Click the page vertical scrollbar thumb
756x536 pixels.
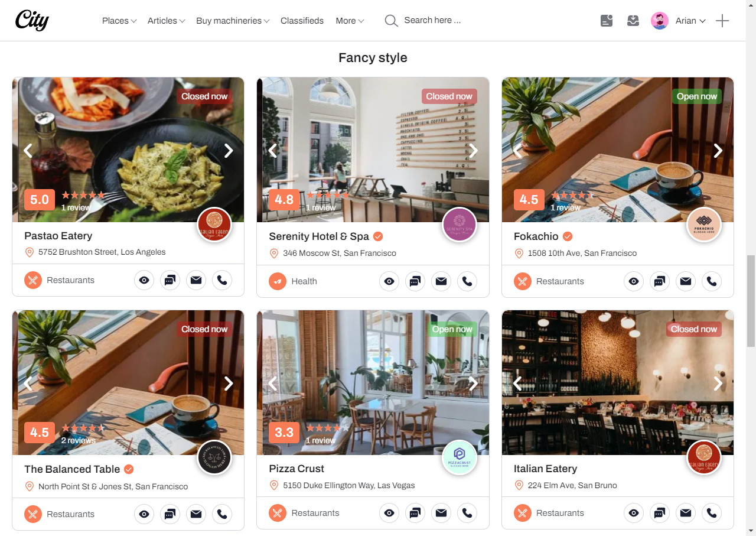click(751, 301)
